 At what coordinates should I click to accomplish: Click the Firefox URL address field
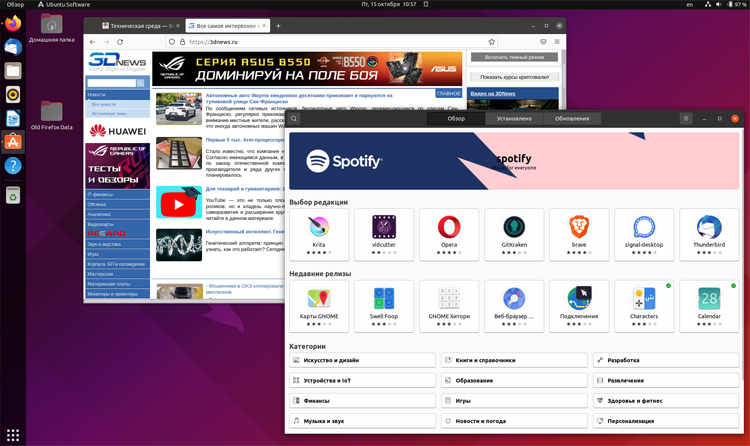click(330, 42)
